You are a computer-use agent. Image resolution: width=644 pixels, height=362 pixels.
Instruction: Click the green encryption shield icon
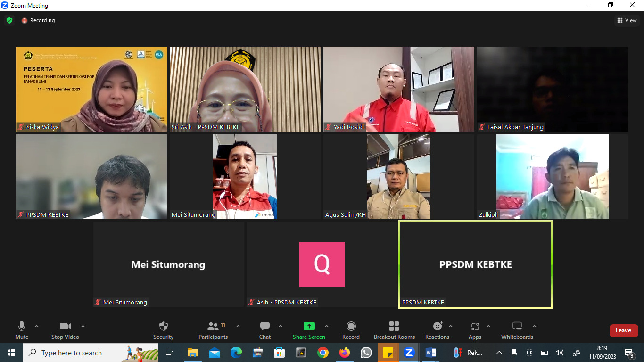click(x=9, y=20)
